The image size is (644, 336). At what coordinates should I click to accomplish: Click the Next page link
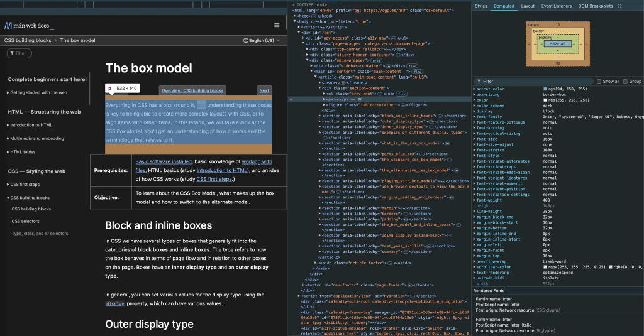[264, 90]
